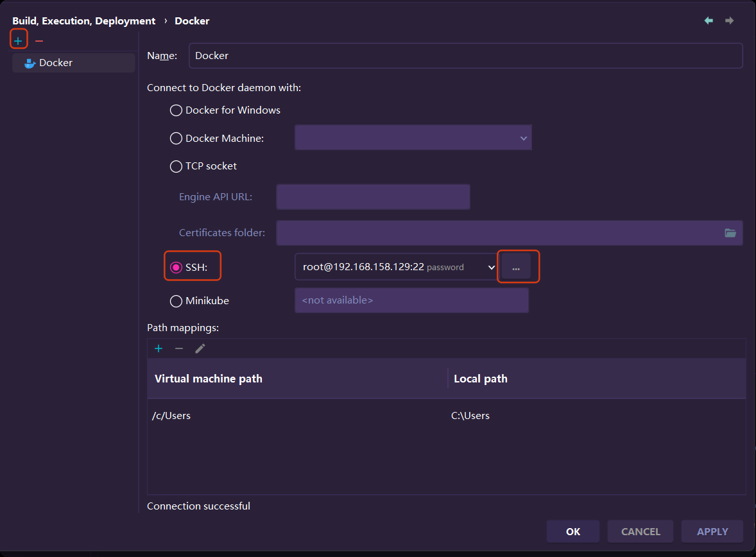
Task: Click the Engine API URL field
Action: [x=373, y=197]
